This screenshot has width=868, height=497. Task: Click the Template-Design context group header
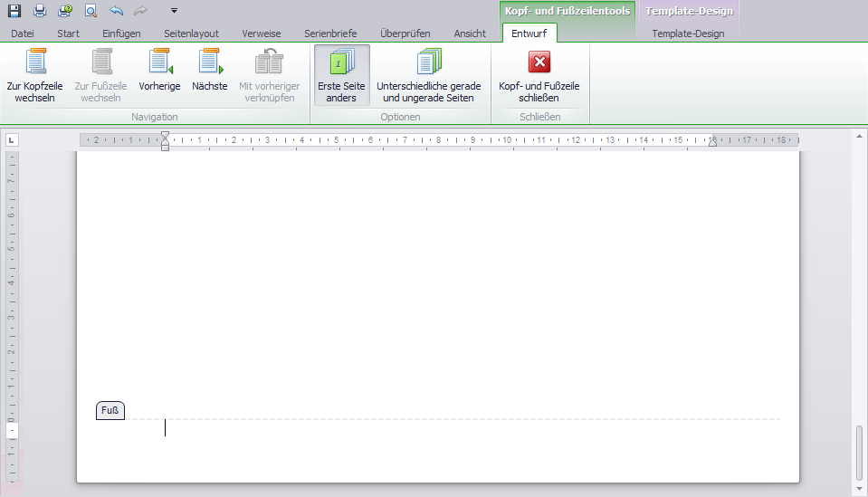point(689,11)
